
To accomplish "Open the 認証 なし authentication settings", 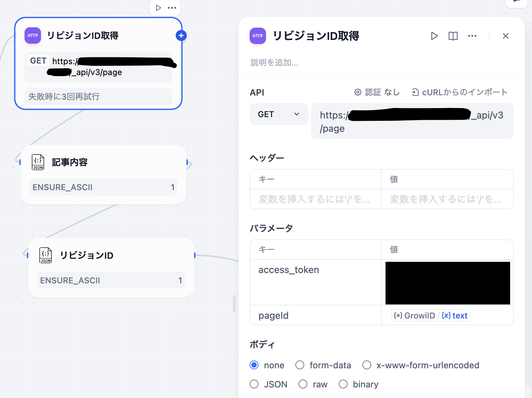I will coord(377,92).
